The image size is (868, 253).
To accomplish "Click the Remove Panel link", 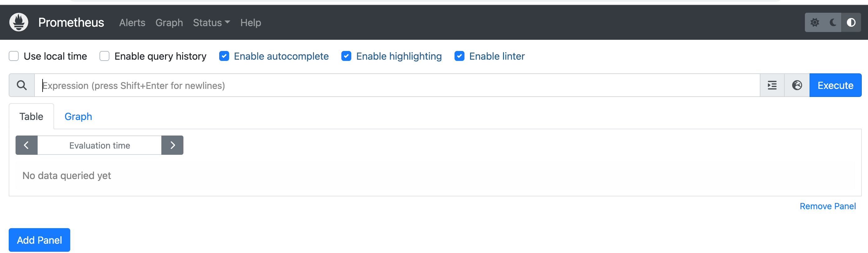I will (828, 206).
